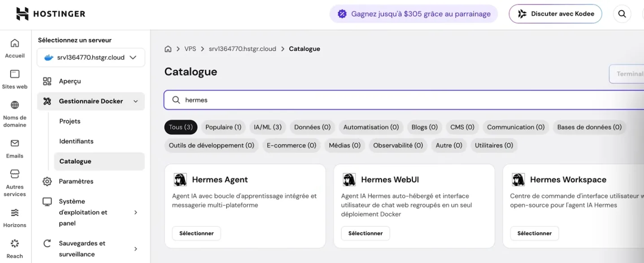Image resolution: width=644 pixels, height=263 pixels.
Task: Click the Gestionnaire Docker tools icon
Action: [47, 101]
